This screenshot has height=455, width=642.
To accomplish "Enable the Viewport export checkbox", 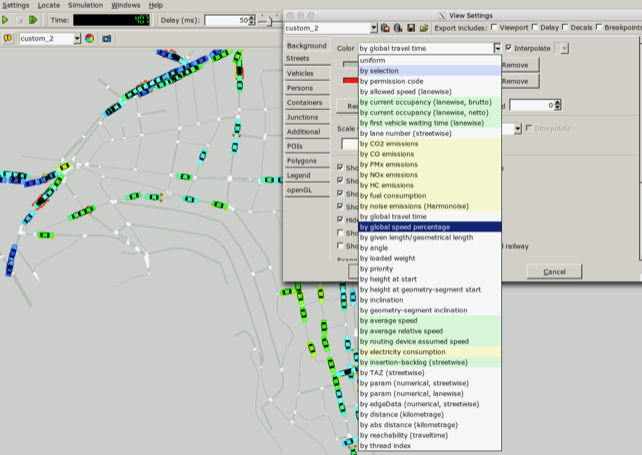I will tap(492, 28).
